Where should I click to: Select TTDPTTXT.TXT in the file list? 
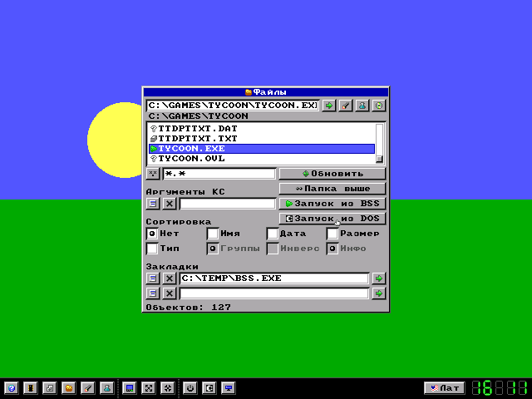[x=262, y=139]
